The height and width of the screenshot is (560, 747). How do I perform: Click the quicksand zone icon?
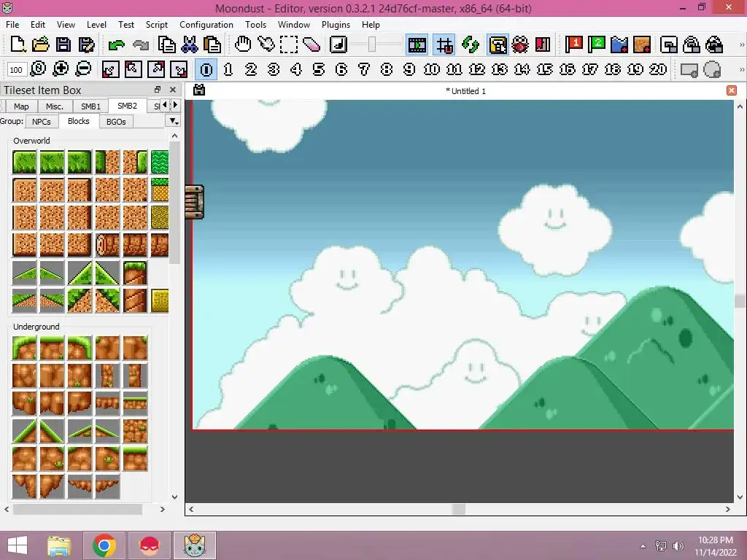642,44
